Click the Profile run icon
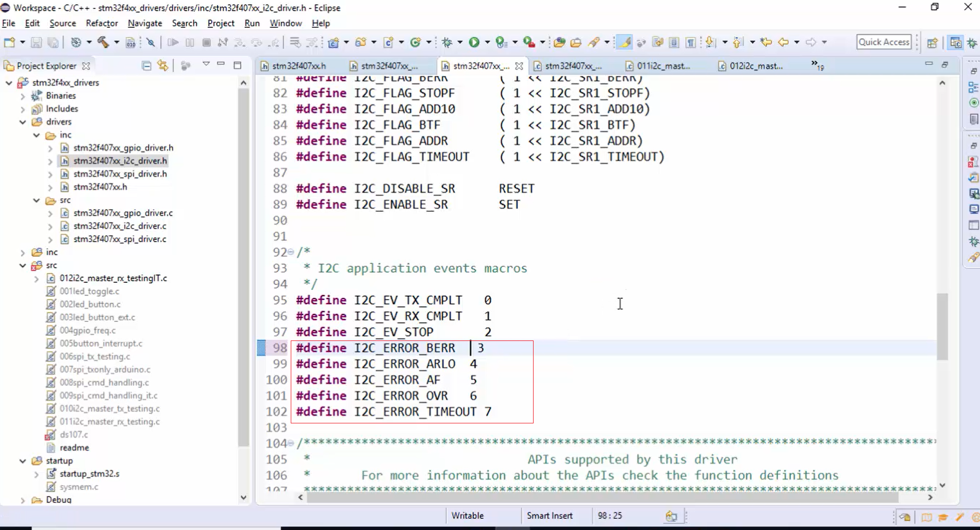This screenshot has width=980, height=530. point(501,42)
